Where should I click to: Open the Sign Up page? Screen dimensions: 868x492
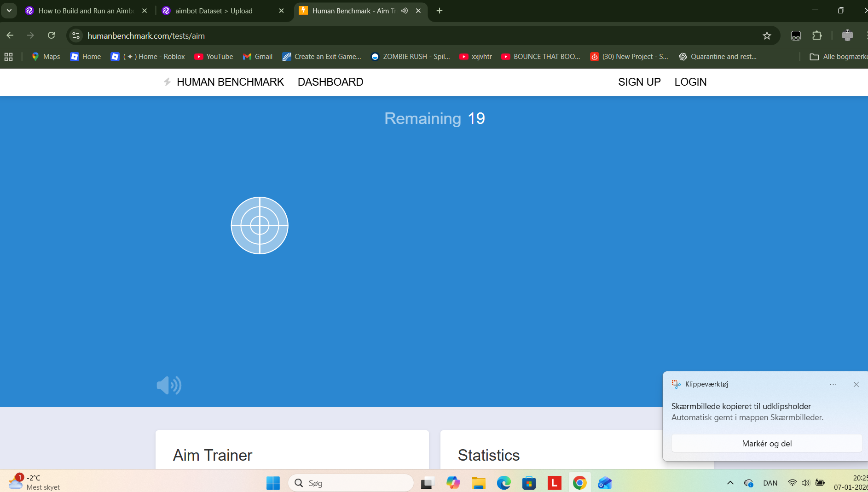[x=639, y=82]
